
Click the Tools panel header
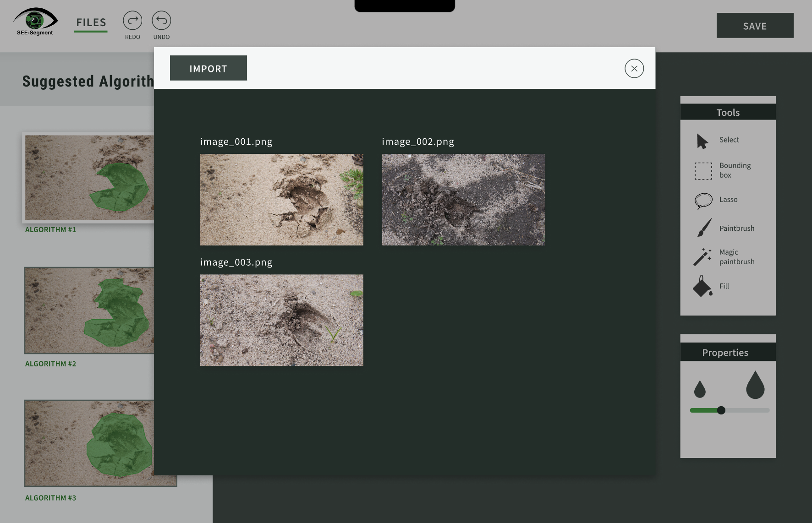pos(728,112)
